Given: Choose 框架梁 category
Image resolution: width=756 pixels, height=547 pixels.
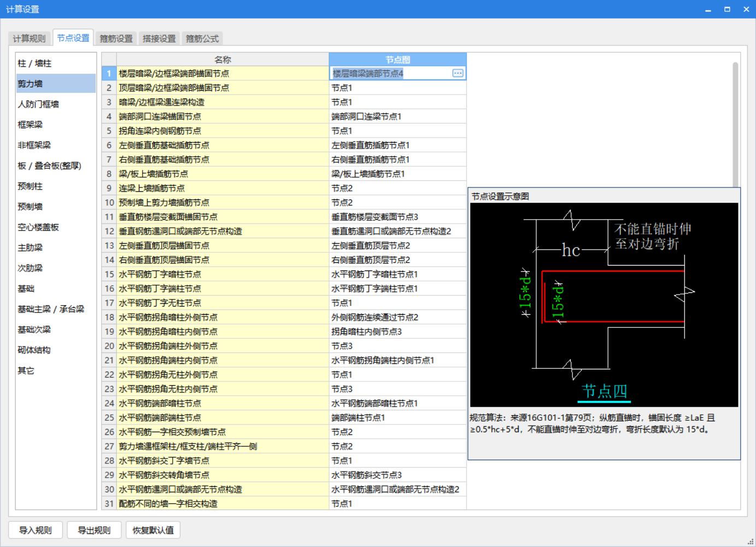Looking at the screenshot, I should (x=56, y=125).
